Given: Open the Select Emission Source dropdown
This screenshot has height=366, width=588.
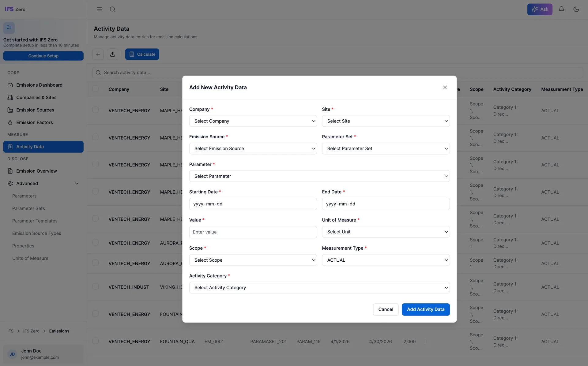Looking at the screenshot, I should (253, 148).
